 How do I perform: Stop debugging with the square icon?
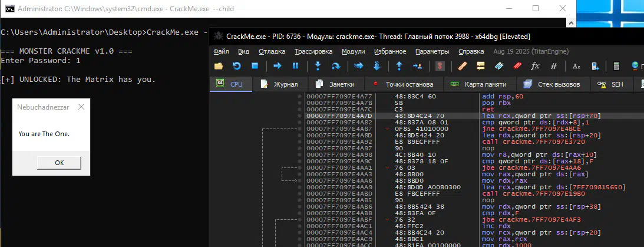click(255, 66)
